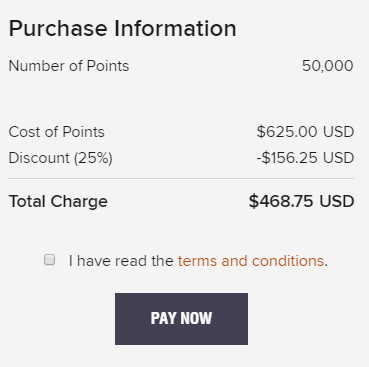This screenshot has width=369, height=367.
Task: Click the $468.75 USD total amount
Action: (301, 201)
